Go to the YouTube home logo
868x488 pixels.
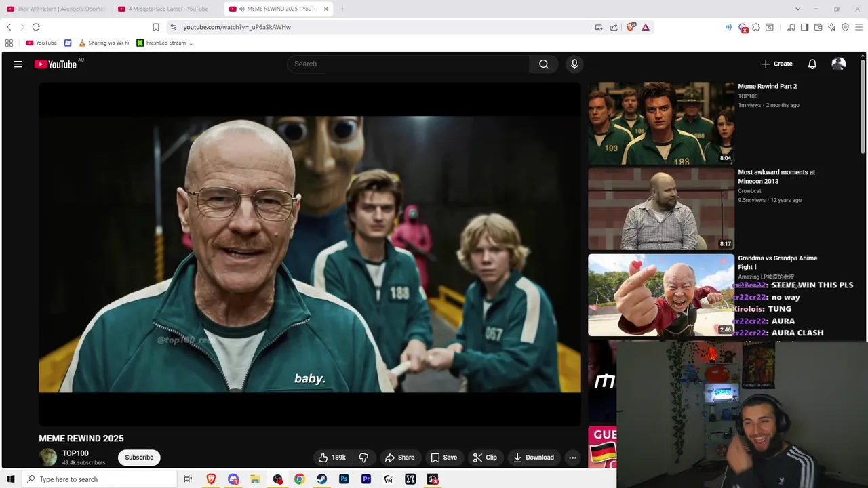tap(56, 64)
